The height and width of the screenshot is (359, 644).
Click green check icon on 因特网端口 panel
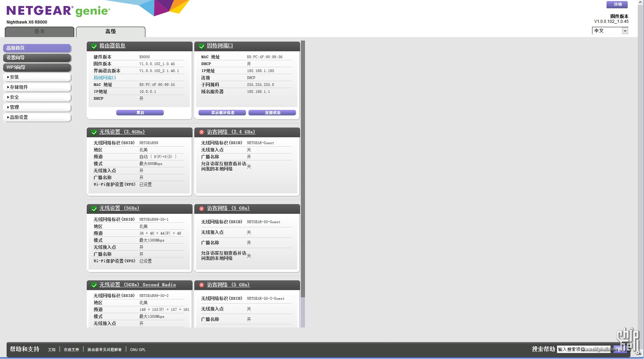click(x=202, y=46)
